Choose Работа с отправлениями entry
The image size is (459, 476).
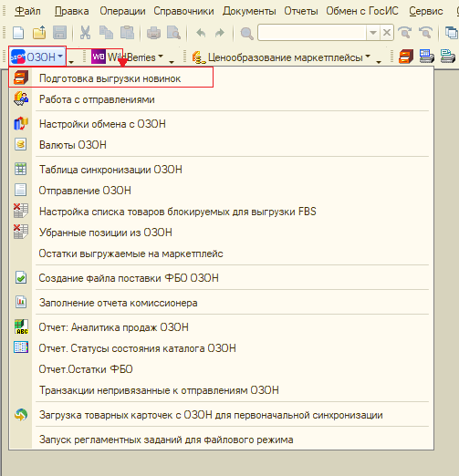click(x=97, y=99)
